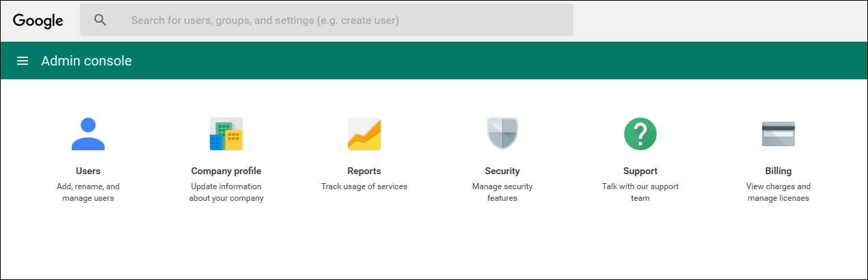Click 'Add, rename, and manage users' text

coord(88,192)
